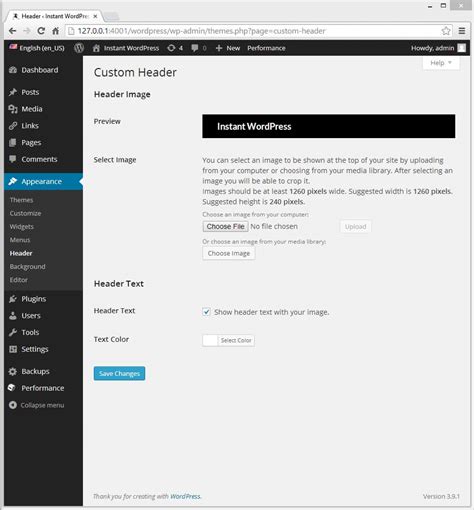This screenshot has height=510, width=474.
Task: Click the Choose Image button
Action: (229, 253)
